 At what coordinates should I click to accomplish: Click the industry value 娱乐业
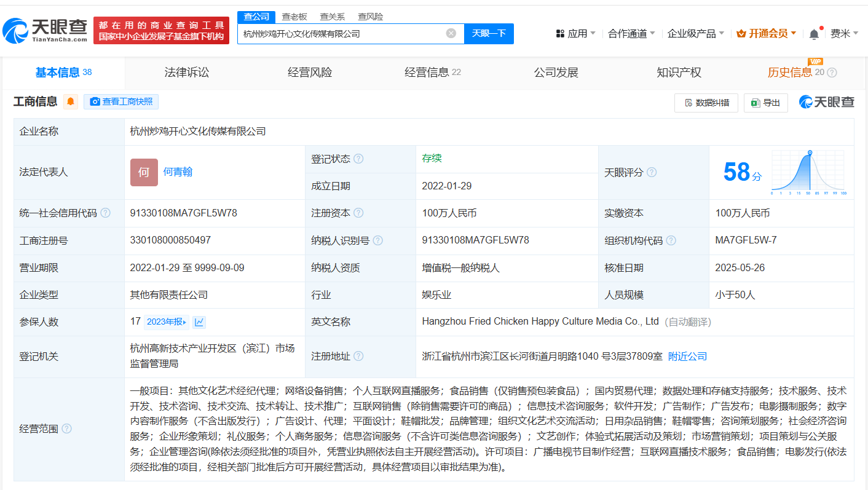click(x=436, y=294)
